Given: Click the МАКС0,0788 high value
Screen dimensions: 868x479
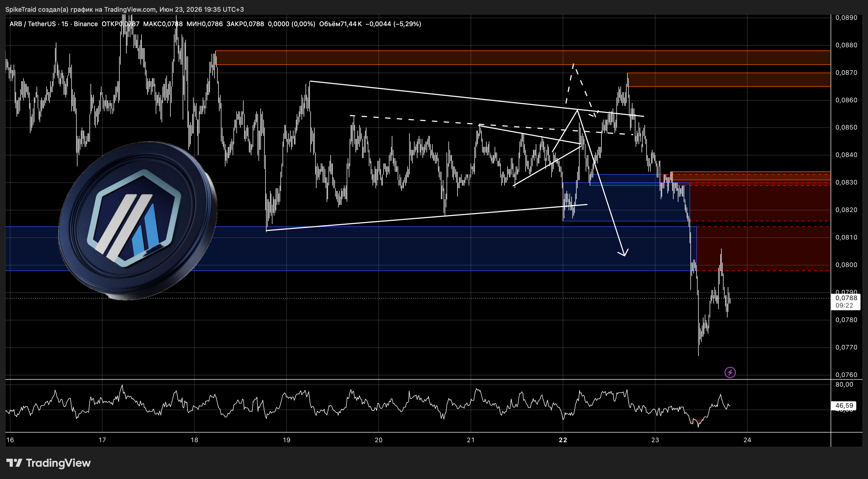Looking at the screenshot, I should point(163,24).
